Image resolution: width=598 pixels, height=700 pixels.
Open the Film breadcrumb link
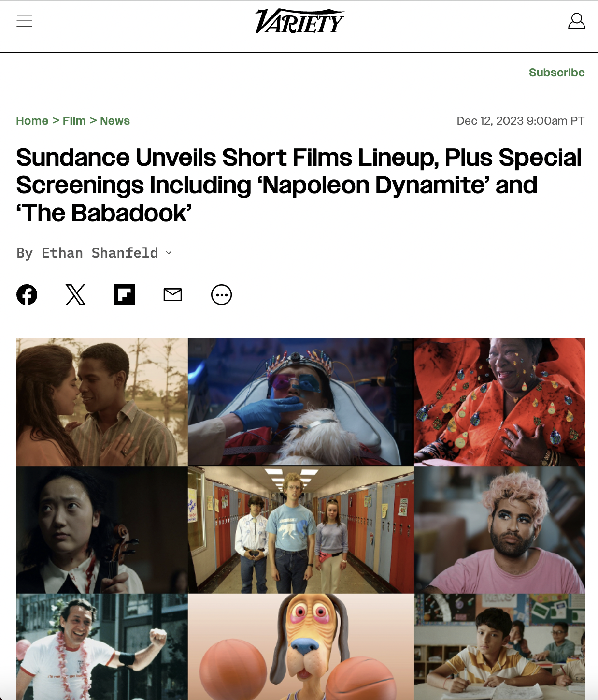tap(74, 121)
